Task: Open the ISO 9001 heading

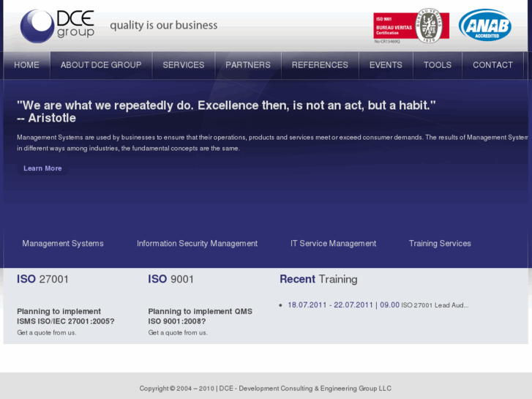Action: pos(171,279)
